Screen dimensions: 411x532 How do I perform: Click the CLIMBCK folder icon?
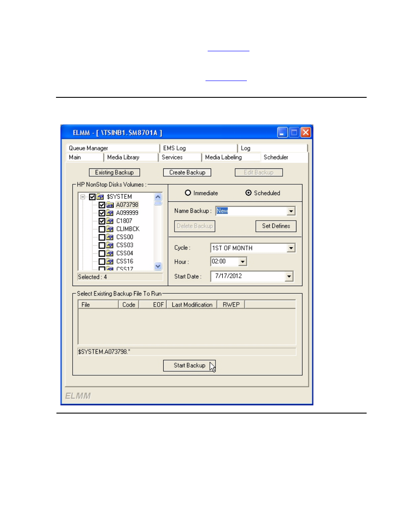(110, 229)
